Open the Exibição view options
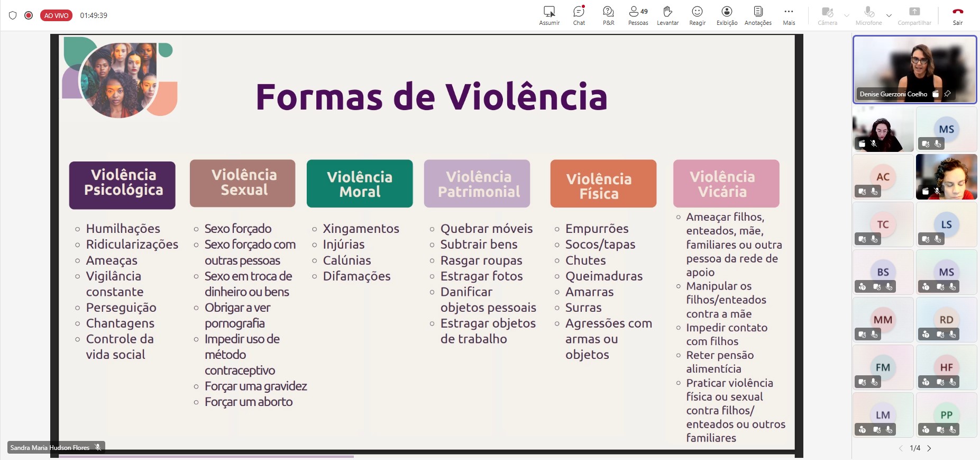This screenshot has width=980, height=460. (727, 15)
